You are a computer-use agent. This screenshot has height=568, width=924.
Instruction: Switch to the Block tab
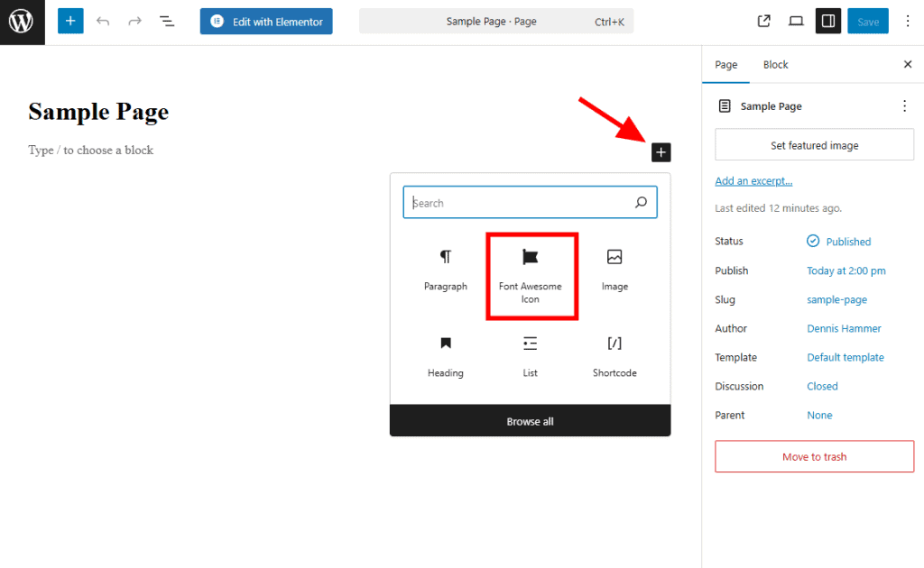coord(775,65)
